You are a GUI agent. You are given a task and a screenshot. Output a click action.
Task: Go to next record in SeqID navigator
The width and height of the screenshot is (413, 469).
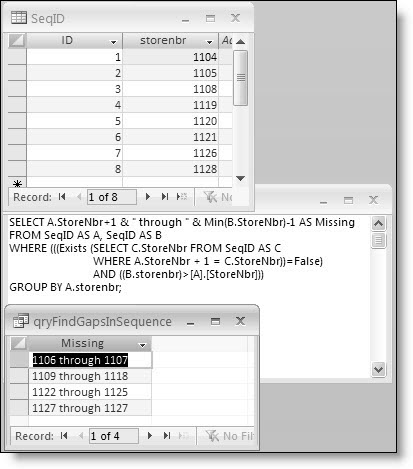tap(148, 197)
